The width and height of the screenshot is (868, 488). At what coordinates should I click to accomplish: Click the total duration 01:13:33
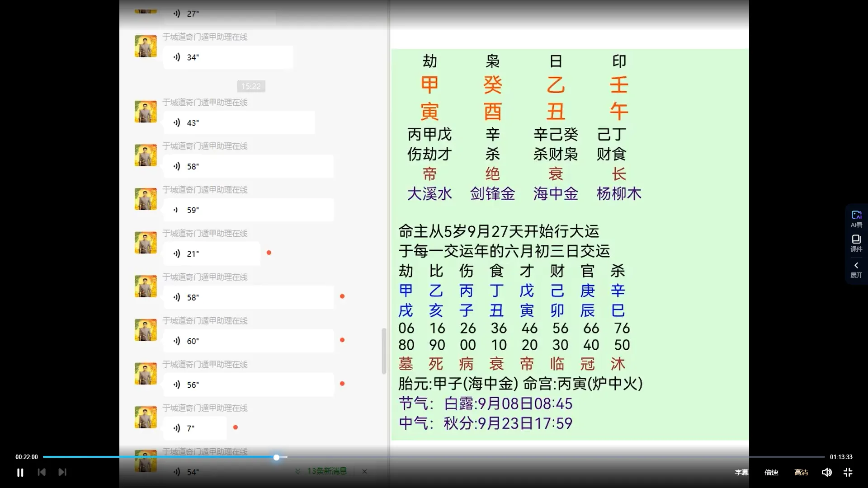coord(841,457)
